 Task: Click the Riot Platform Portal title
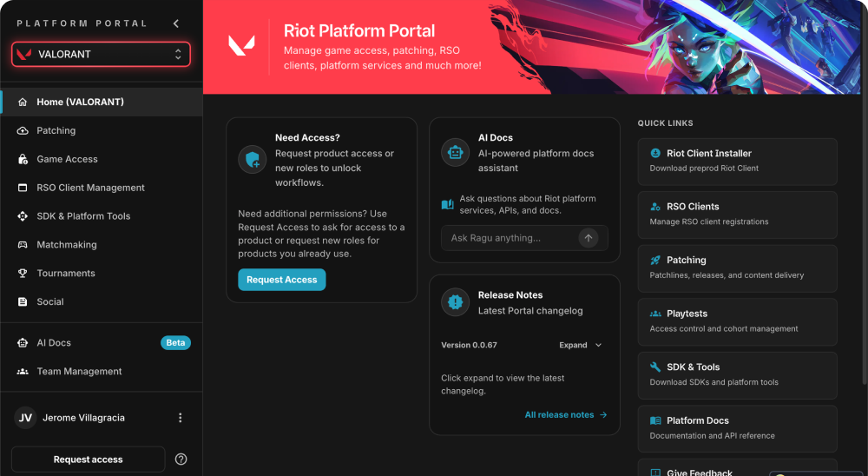click(x=359, y=30)
